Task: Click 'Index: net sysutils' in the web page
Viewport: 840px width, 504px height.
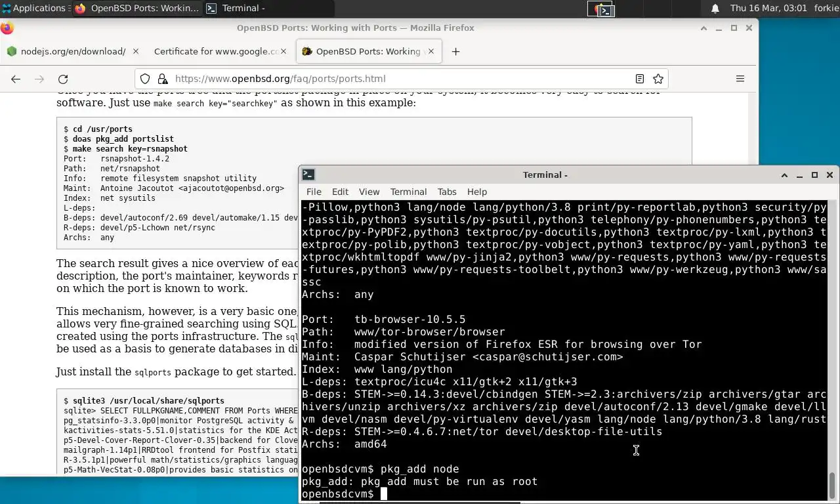Action: (110, 198)
